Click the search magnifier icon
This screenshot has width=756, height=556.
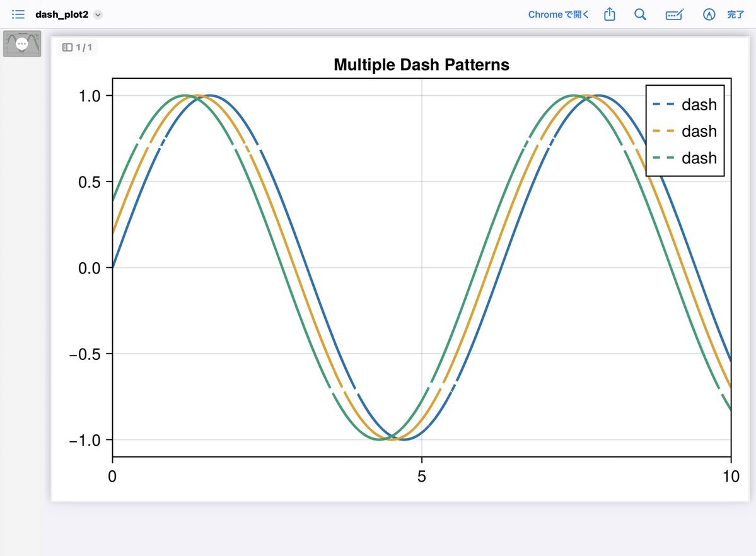pos(640,14)
